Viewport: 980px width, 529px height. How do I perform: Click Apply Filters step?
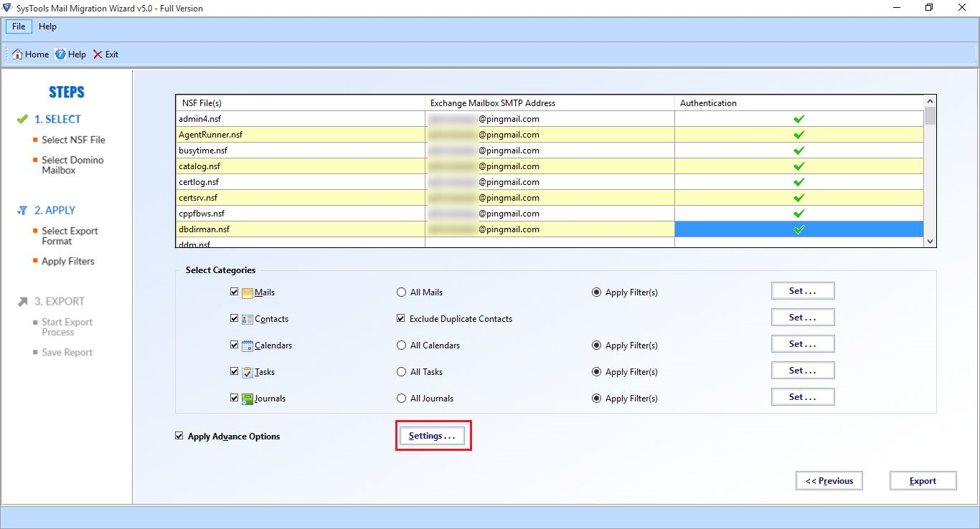[x=68, y=261]
